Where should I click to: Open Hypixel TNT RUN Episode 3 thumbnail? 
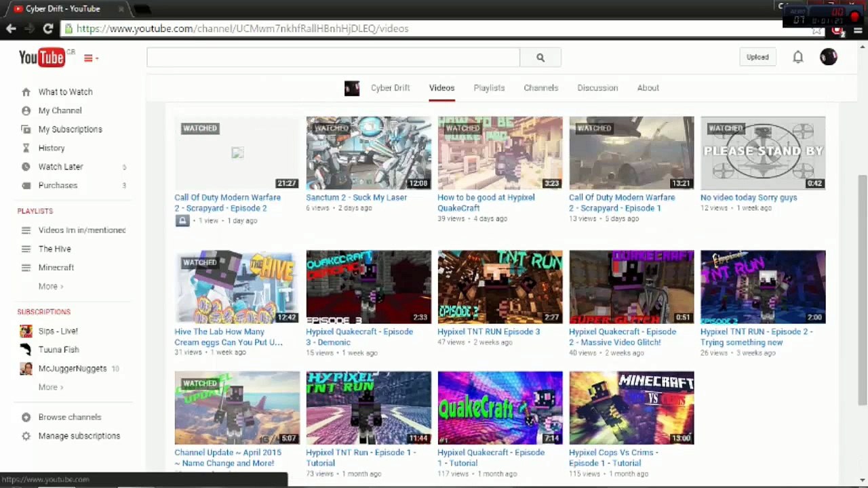pyautogui.click(x=500, y=287)
